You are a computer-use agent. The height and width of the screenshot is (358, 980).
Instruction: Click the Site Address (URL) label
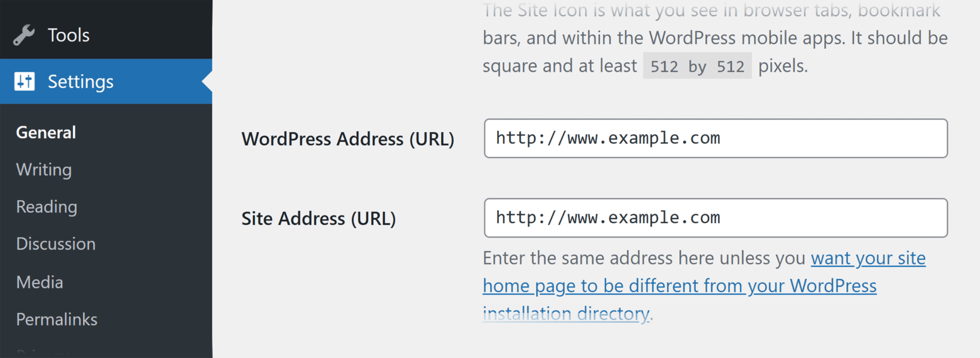pyautogui.click(x=318, y=219)
